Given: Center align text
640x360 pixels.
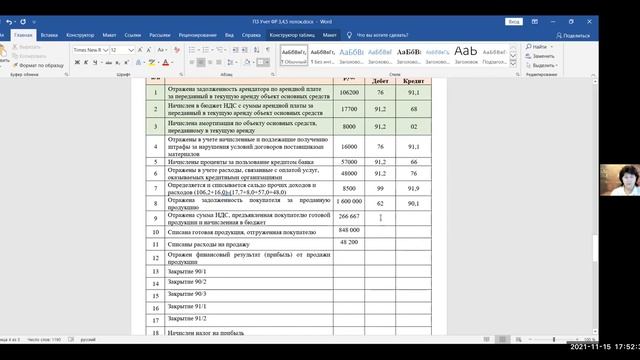Looking at the screenshot, I should (201, 62).
